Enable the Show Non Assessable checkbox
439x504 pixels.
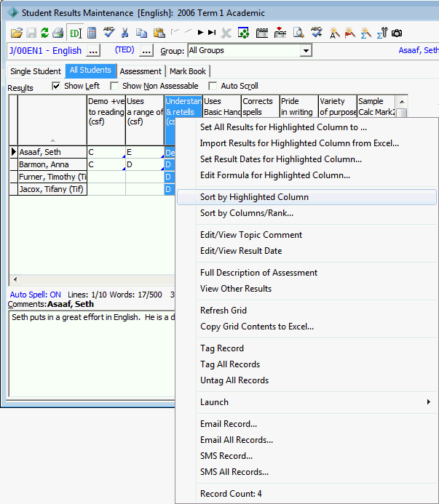114,86
